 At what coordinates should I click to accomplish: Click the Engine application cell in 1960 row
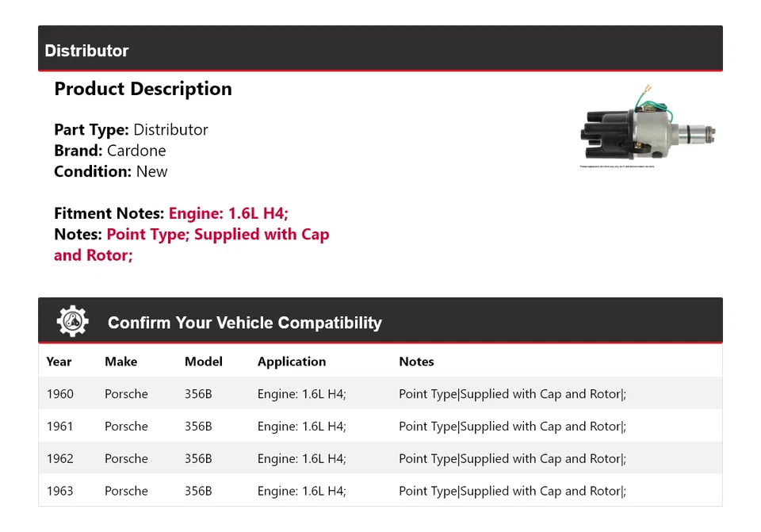tap(301, 394)
